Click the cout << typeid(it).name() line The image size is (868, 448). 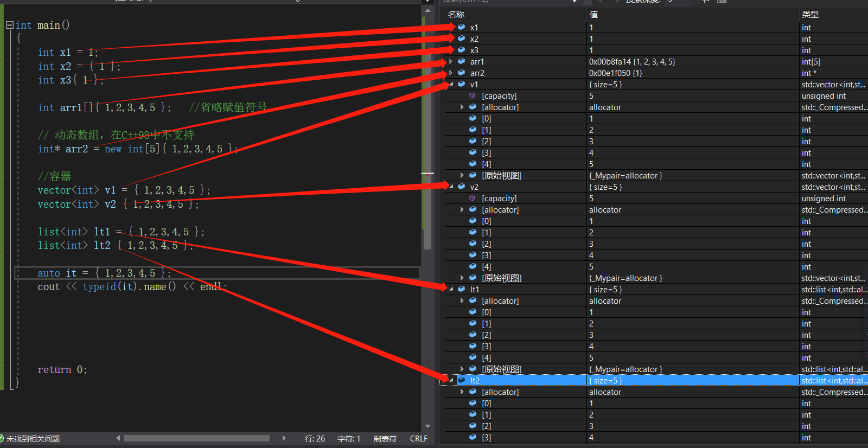[132, 286]
